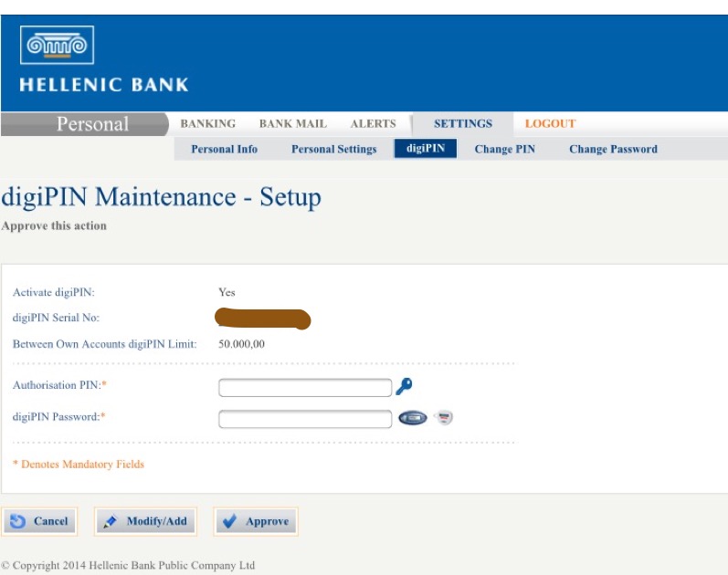The image size is (728, 575).
Task: Open the Banking menu
Action: (207, 124)
